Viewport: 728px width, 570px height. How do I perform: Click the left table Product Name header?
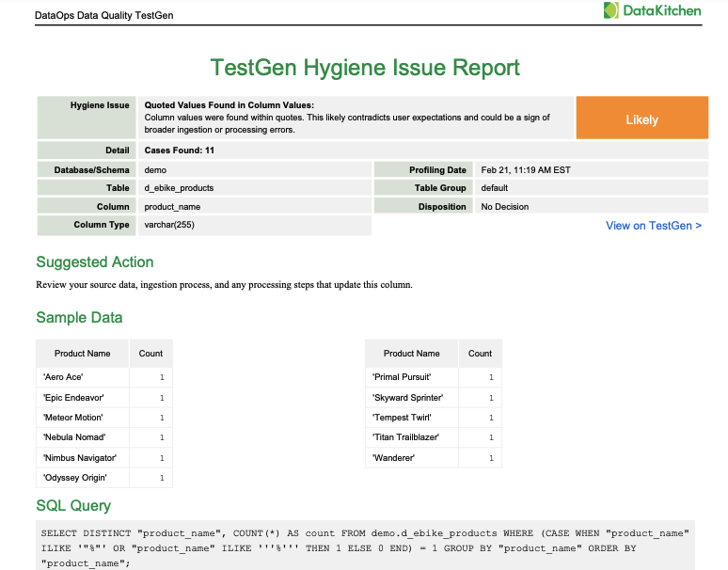(82, 354)
